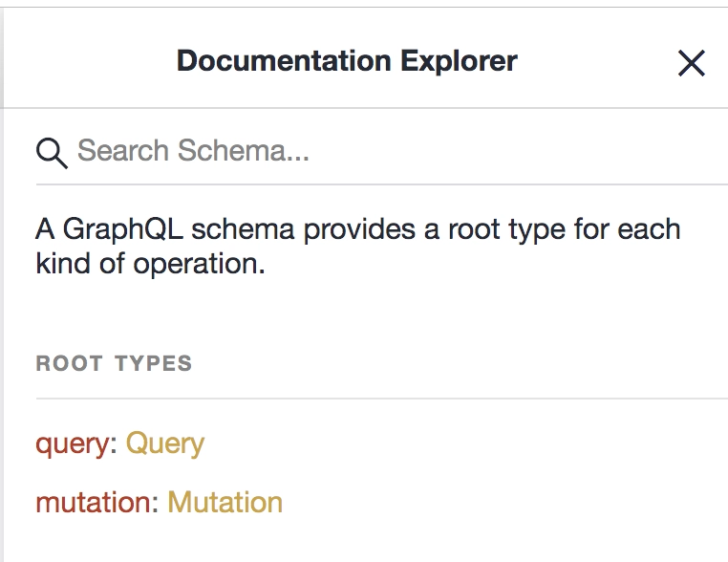Click "kind of operation." in the description
The width and height of the screenshot is (728, 562).
[x=150, y=264]
